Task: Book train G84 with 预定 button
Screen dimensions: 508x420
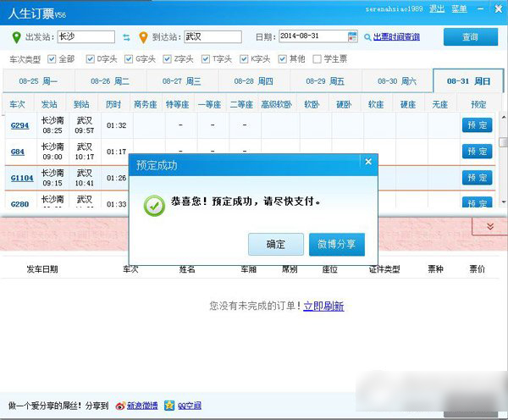Action: (x=477, y=152)
